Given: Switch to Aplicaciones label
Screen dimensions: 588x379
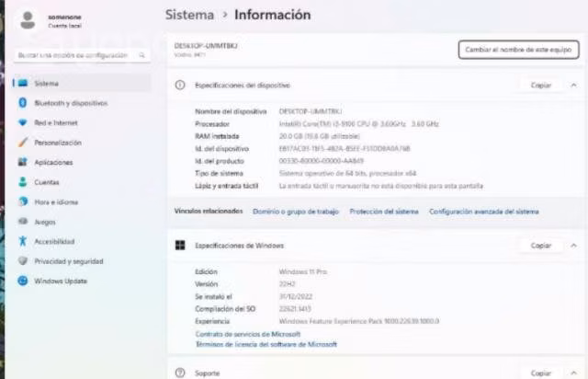Looking at the screenshot, I should click(53, 162).
